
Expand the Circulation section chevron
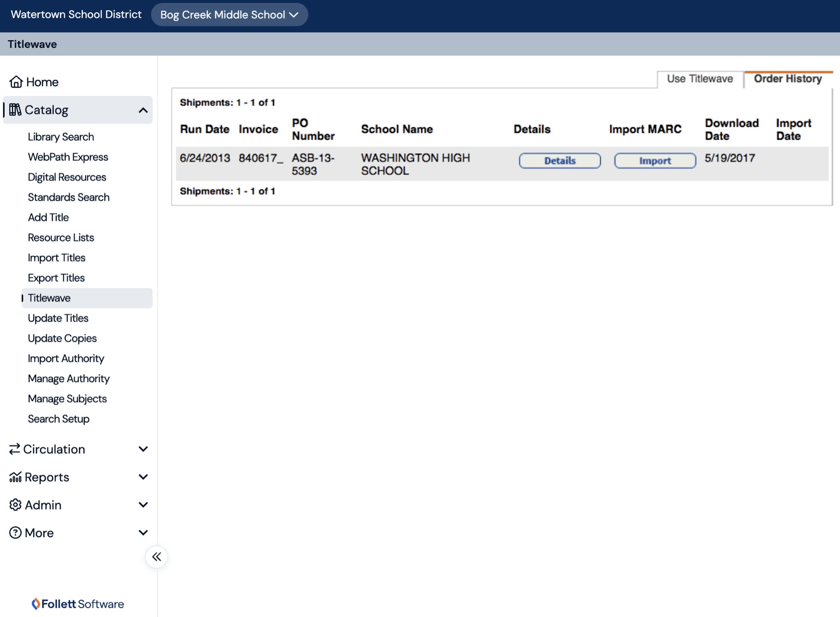pyautogui.click(x=143, y=449)
